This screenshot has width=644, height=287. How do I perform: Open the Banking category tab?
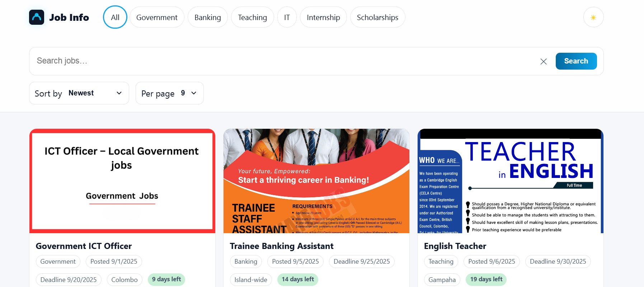coord(208,17)
